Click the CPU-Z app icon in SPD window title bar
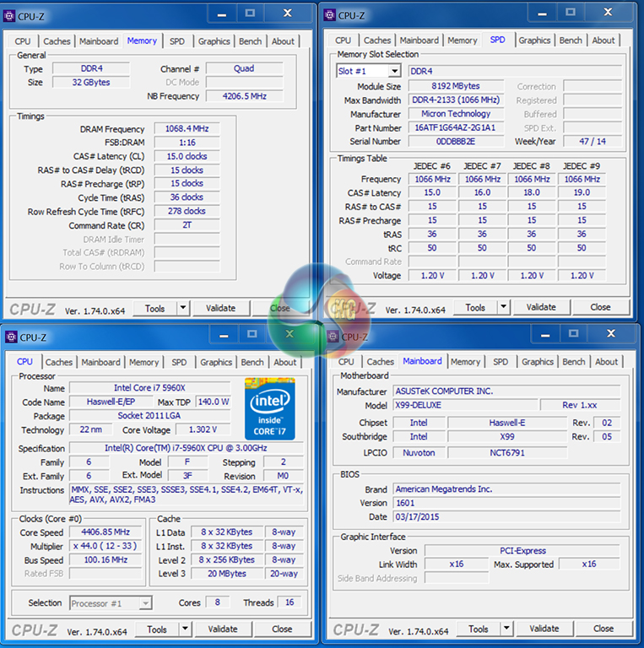This screenshot has width=644, height=648. pos(330,15)
